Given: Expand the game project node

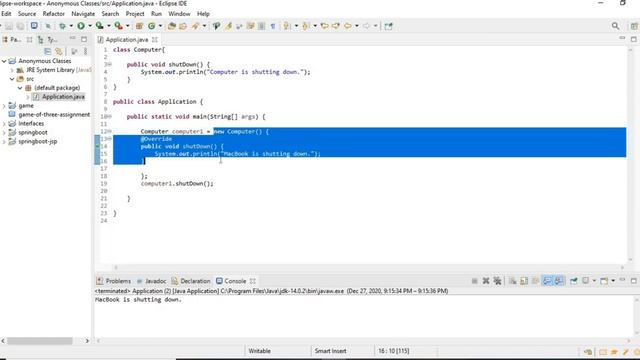Looking at the screenshot, I should tap(4, 106).
